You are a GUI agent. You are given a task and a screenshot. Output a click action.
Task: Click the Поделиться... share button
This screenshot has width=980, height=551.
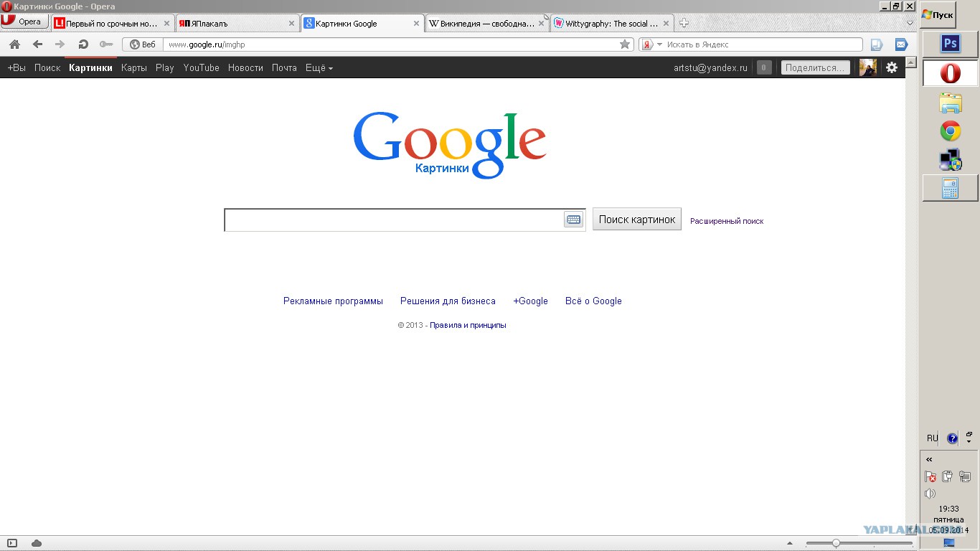(x=816, y=68)
